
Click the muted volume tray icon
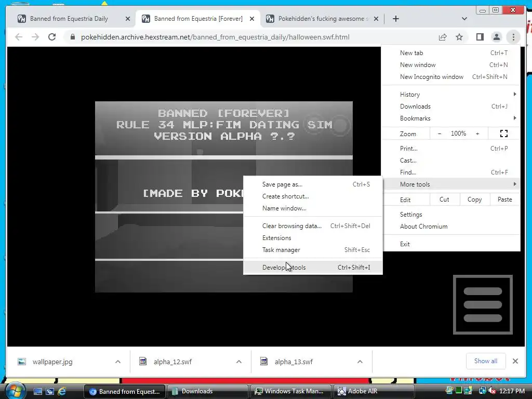click(x=492, y=391)
